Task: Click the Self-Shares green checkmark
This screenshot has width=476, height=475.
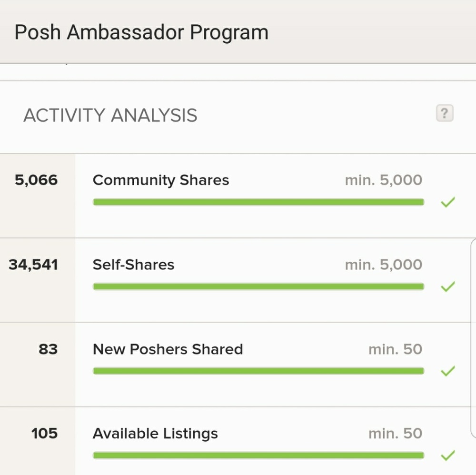Action: pyautogui.click(x=448, y=287)
